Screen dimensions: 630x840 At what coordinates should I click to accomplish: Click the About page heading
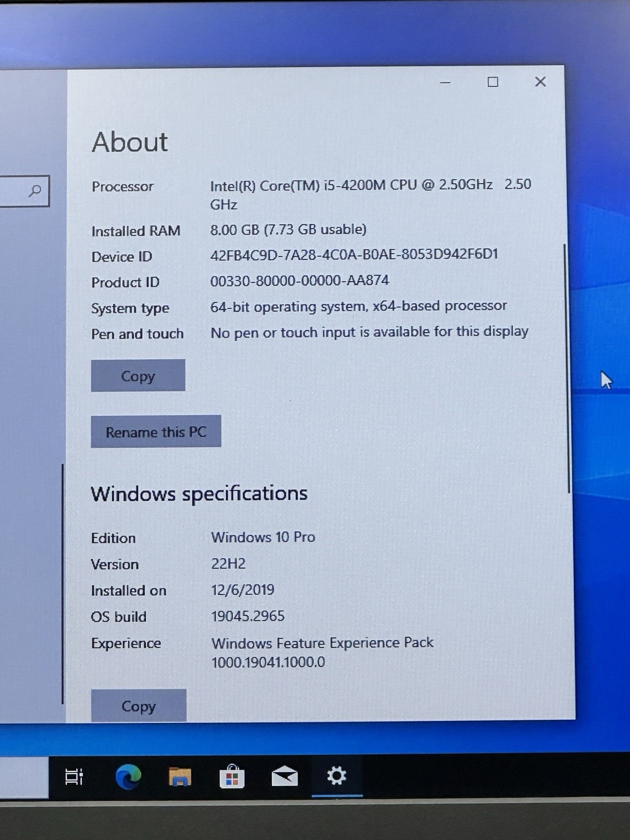tap(130, 142)
